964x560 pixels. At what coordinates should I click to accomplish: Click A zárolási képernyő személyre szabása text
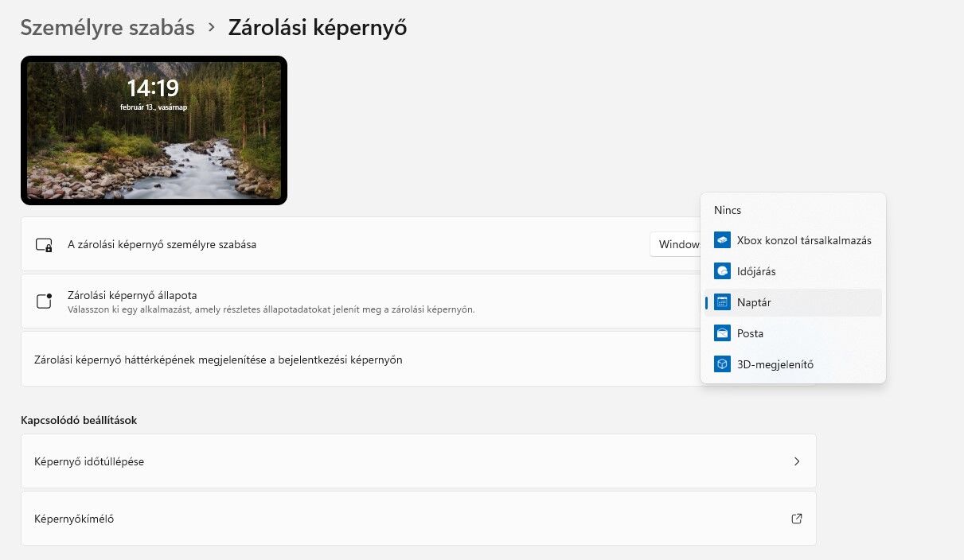pyautogui.click(x=162, y=245)
